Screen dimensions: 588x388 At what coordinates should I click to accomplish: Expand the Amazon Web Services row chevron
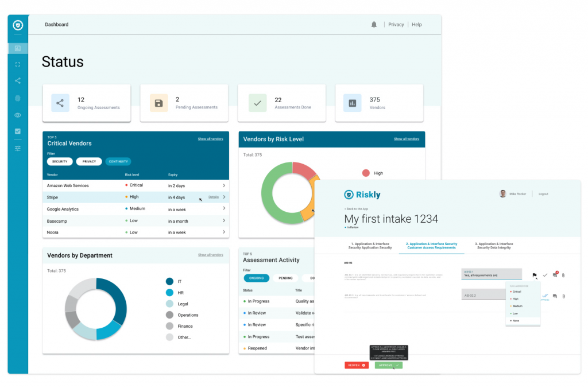(224, 185)
